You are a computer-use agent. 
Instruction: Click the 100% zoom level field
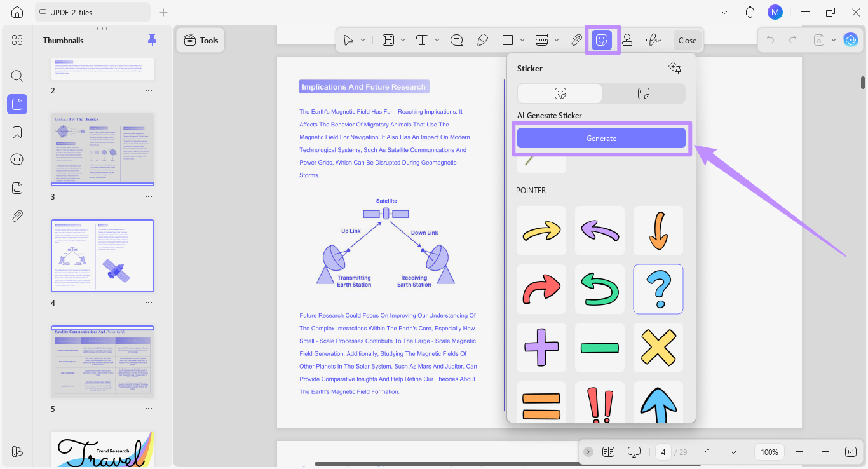pos(770,452)
